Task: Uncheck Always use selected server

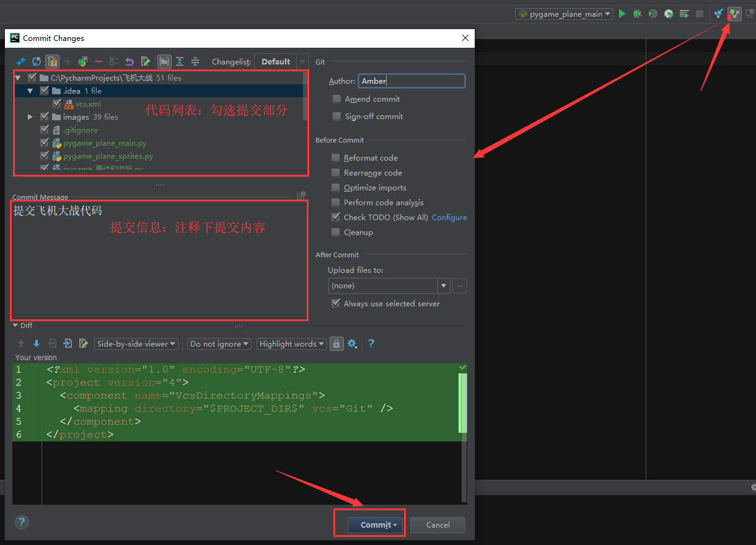Action: [335, 303]
